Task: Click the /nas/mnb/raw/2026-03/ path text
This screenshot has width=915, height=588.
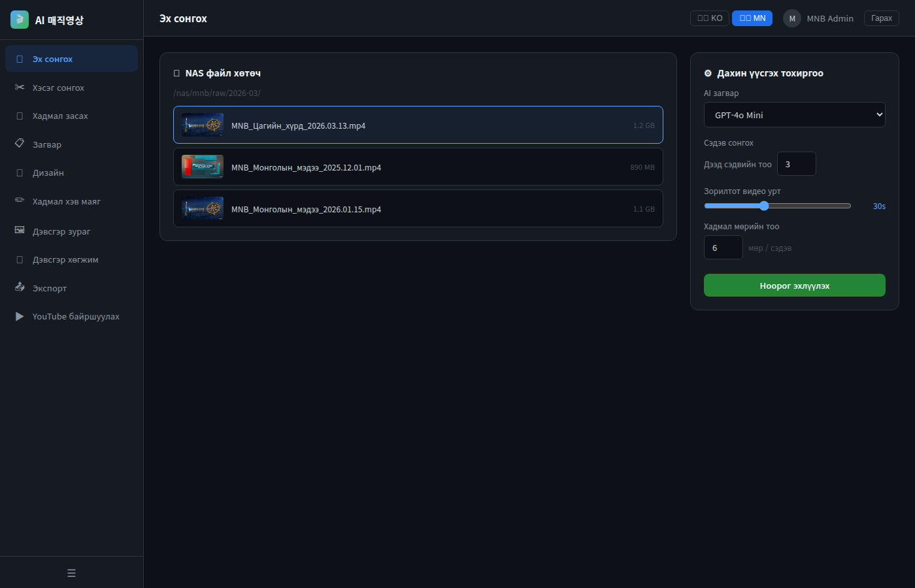Action: 217,93
